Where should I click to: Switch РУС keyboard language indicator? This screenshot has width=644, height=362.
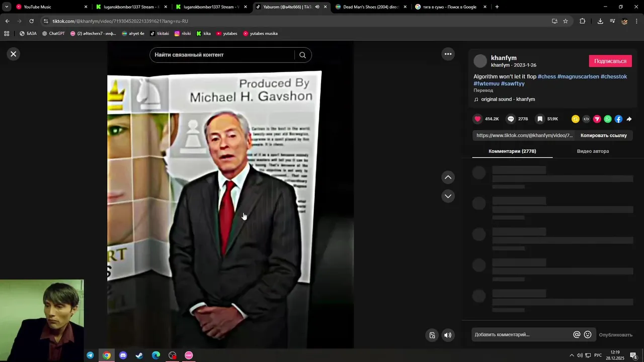tap(598, 355)
